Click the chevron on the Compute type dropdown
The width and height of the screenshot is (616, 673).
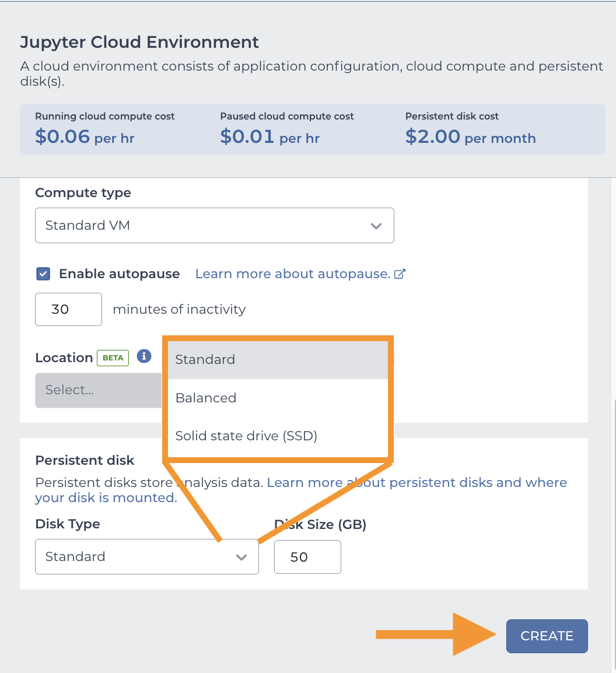[x=376, y=225]
